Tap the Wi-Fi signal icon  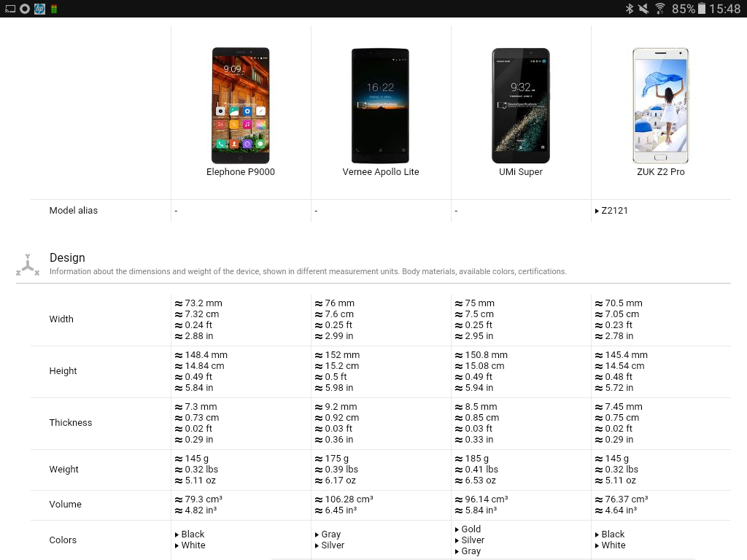[659, 9]
